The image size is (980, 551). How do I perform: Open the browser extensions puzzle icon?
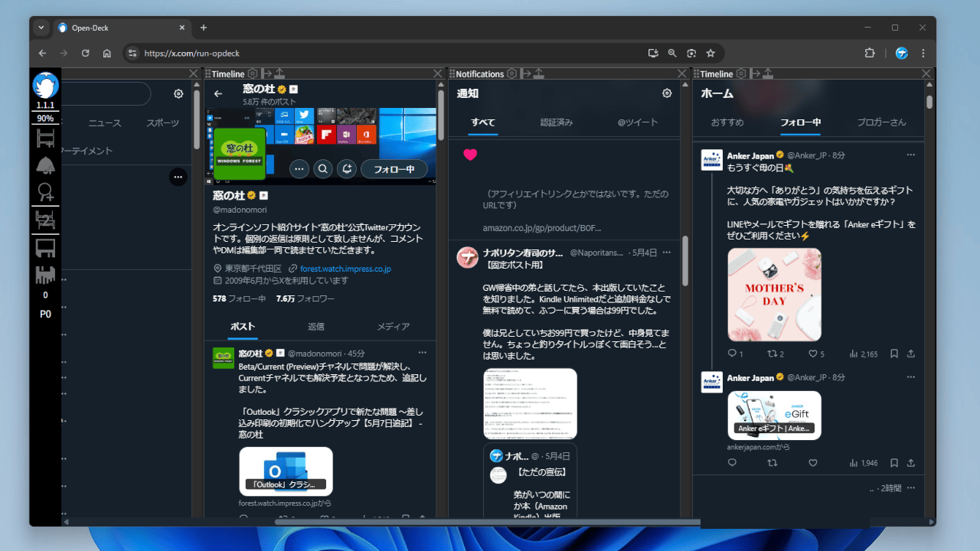coord(870,54)
